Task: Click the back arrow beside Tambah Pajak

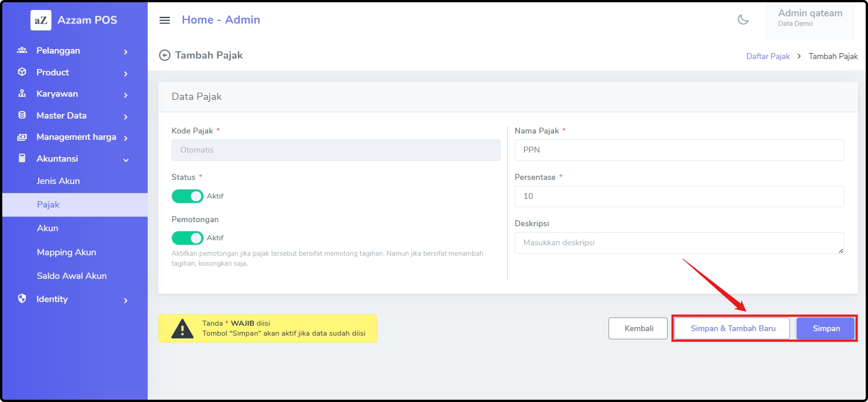Action: [165, 55]
